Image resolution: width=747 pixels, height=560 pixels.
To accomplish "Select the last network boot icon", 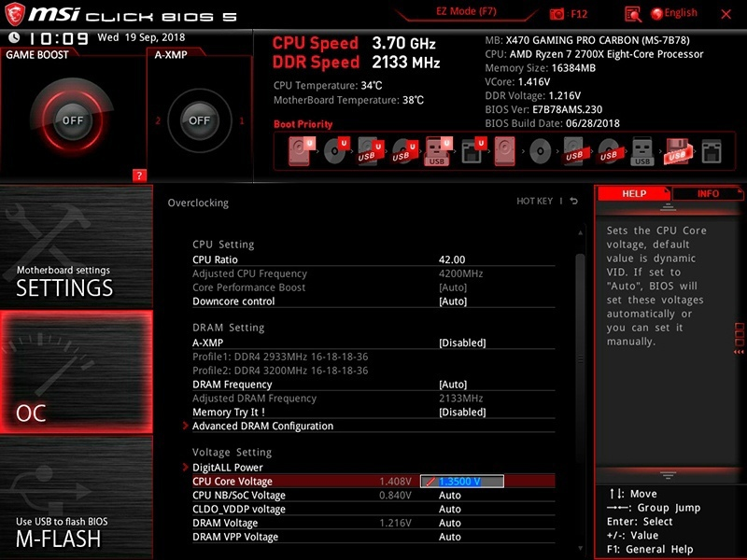I will click(x=712, y=151).
